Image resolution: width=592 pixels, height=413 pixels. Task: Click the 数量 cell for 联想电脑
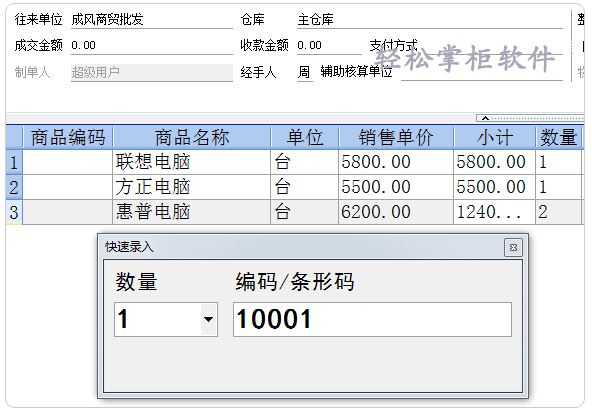558,162
